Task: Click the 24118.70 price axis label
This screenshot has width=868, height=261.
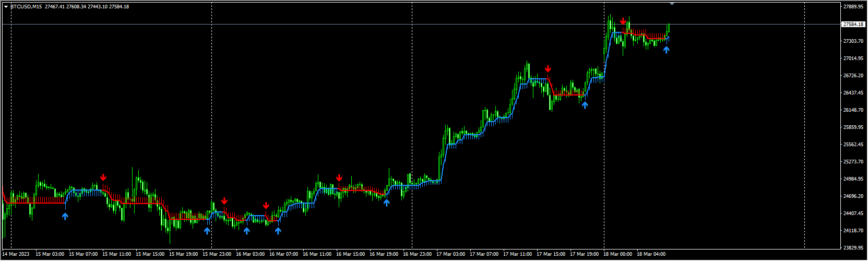Action: pos(852,231)
